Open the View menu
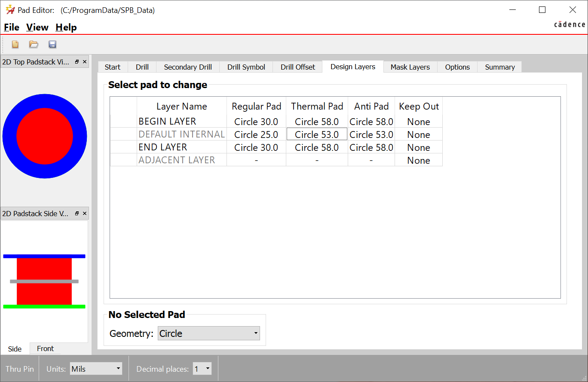588x382 pixels. coord(37,27)
